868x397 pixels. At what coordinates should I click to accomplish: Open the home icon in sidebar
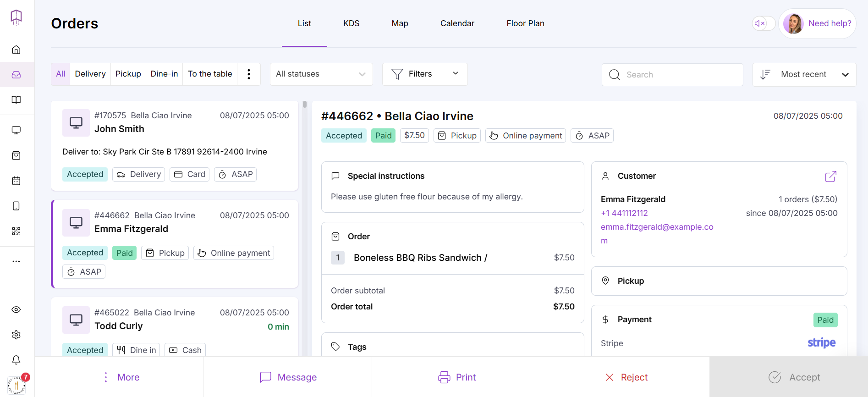click(16, 50)
